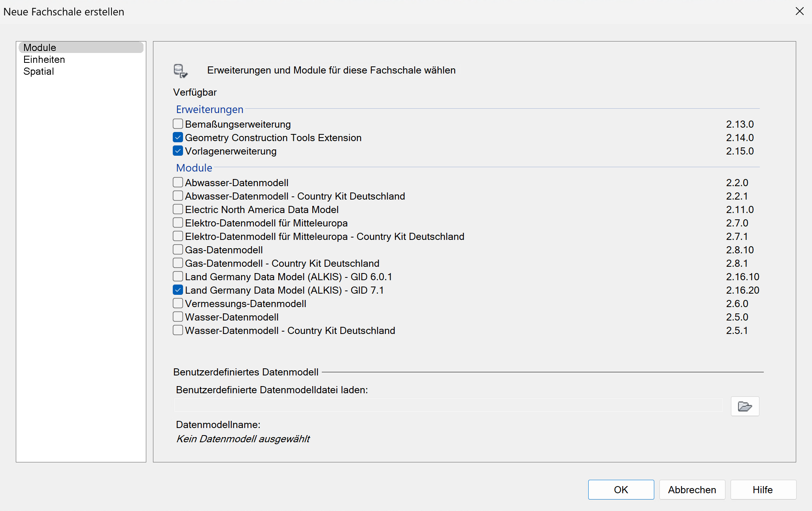Enable Wasser-Datenmodell - Country Kit Deutschland
Viewport: 812px width, 511px height.
tap(178, 330)
